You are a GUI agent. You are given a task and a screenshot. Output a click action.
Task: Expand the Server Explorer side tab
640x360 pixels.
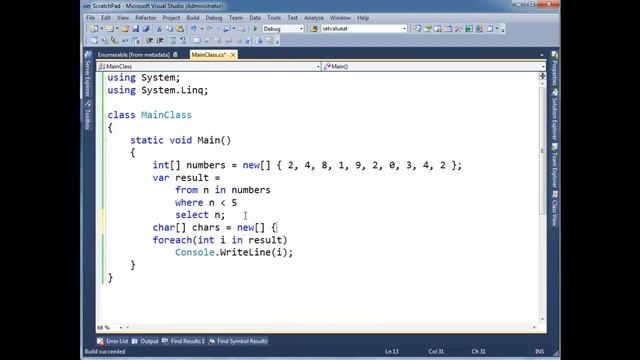87,75
